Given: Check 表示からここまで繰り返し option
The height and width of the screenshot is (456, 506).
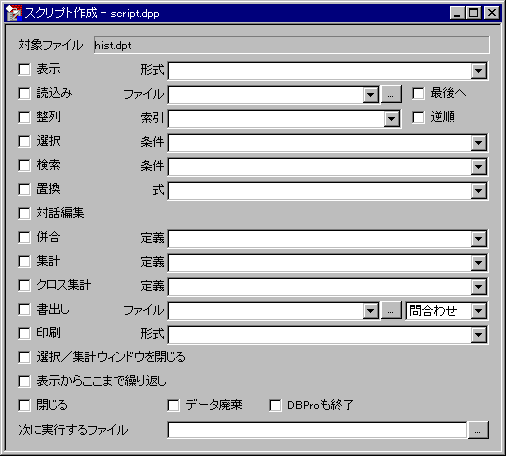Looking at the screenshot, I should (24, 382).
